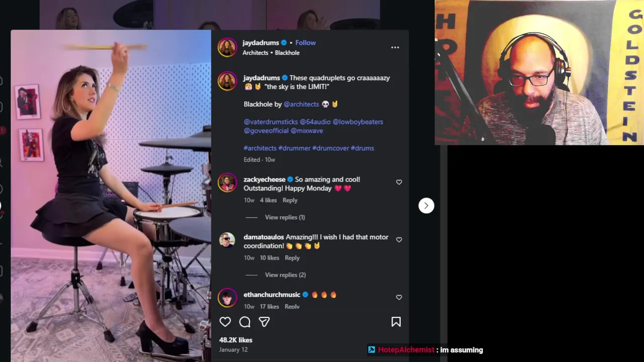Screen dimensions: 644x362
Task: Open jaydadrums profile avatar in header
Action: point(227,47)
